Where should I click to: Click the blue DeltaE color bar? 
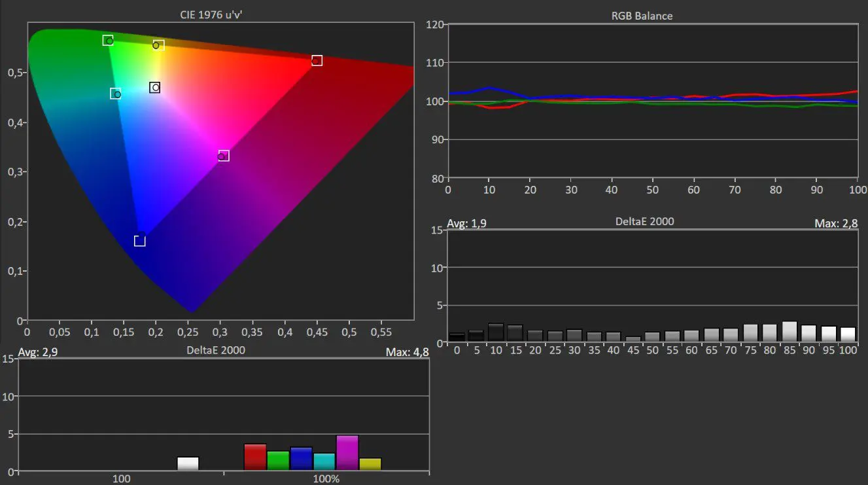(x=301, y=458)
